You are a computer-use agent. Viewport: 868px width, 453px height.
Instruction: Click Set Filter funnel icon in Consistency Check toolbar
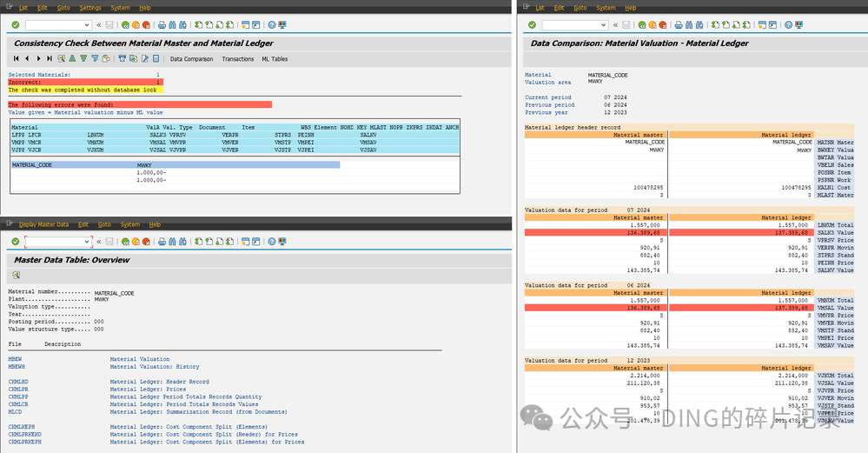(95, 59)
